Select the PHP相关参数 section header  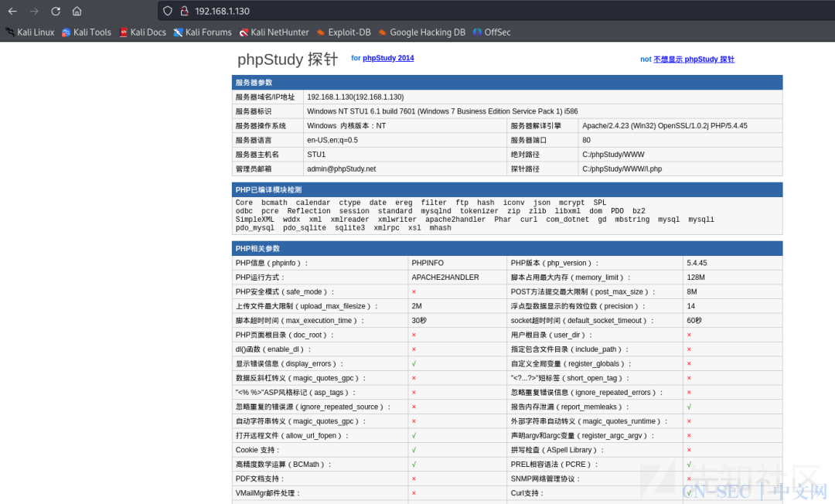click(507, 249)
